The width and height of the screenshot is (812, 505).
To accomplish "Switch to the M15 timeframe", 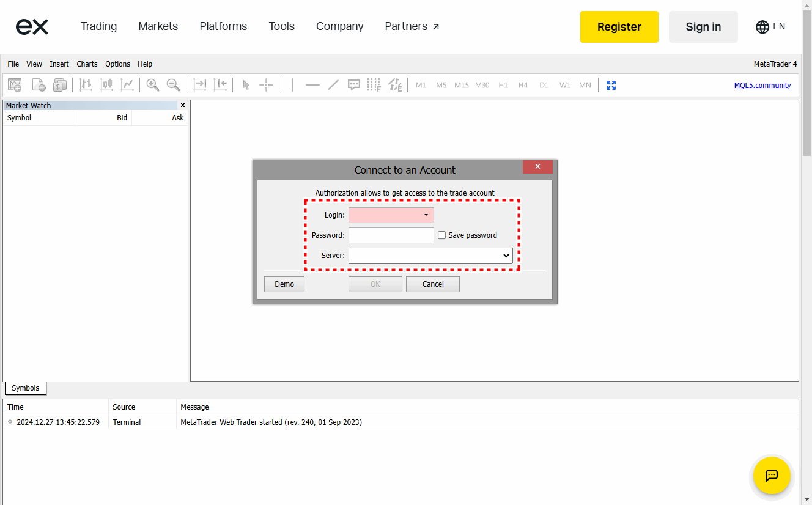I will coord(462,85).
